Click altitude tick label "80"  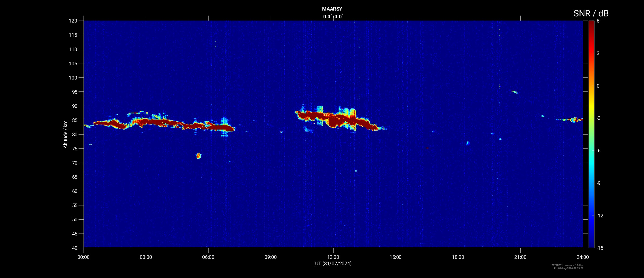(x=74, y=134)
